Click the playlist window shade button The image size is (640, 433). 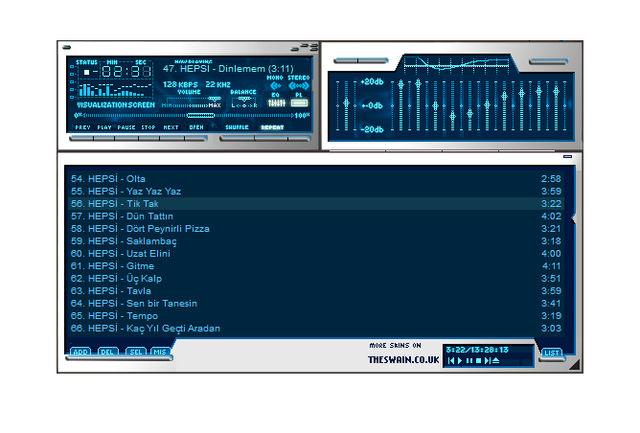(567, 156)
